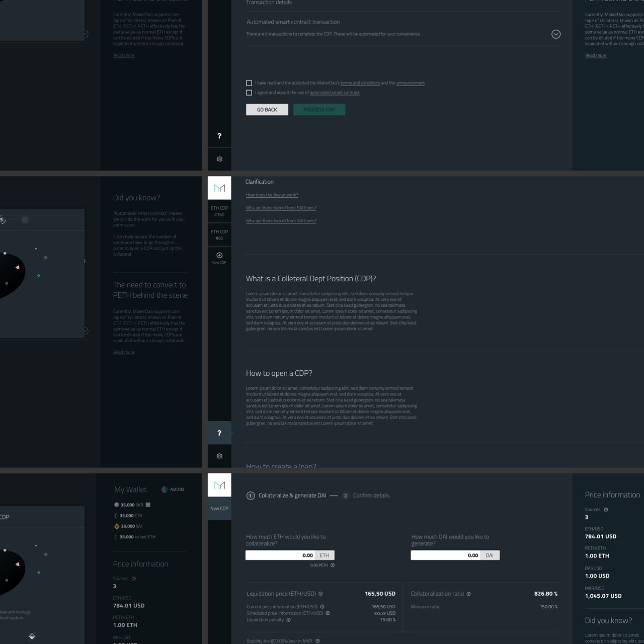Go to the Confirm details step

point(371,496)
